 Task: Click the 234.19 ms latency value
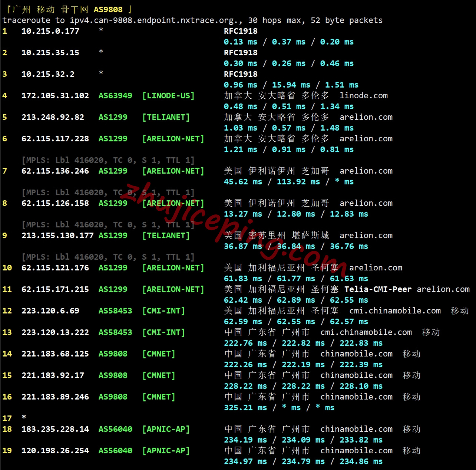tap(245, 440)
